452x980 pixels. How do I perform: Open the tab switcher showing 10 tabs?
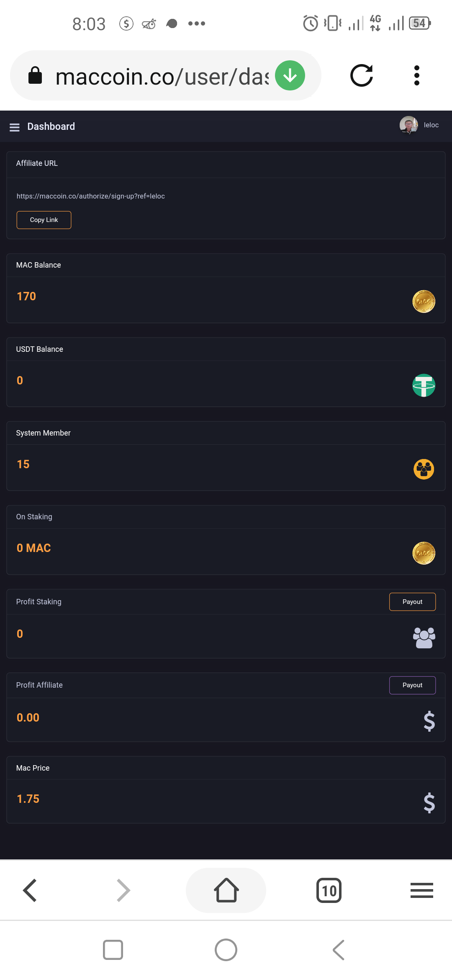click(329, 890)
